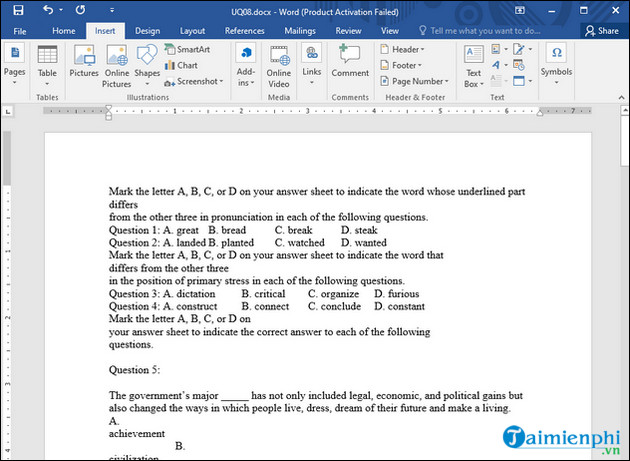Click the Tell me what you want to do box
This screenshot has width=630, height=461.
481,31
